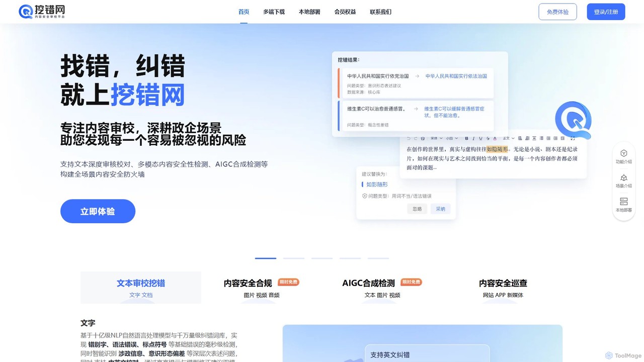Click the shield icon beside 问题类型
644x362 pixels.
364,196
